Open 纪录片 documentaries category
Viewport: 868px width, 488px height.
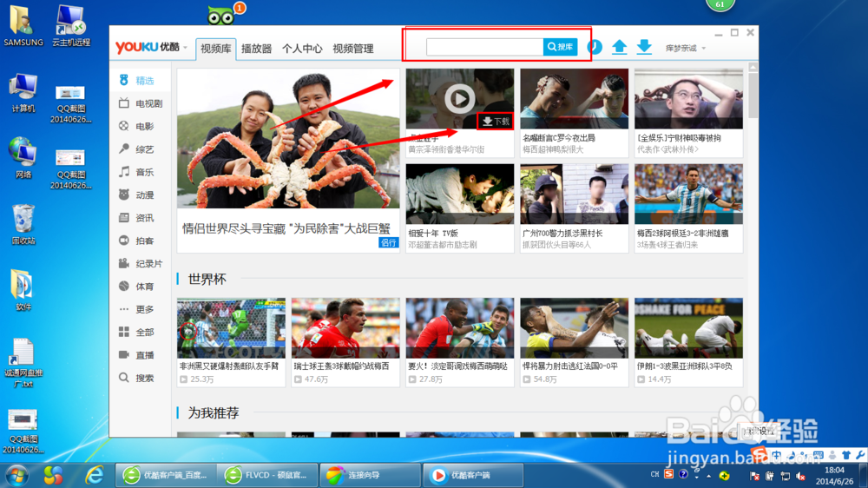click(x=140, y=264)
